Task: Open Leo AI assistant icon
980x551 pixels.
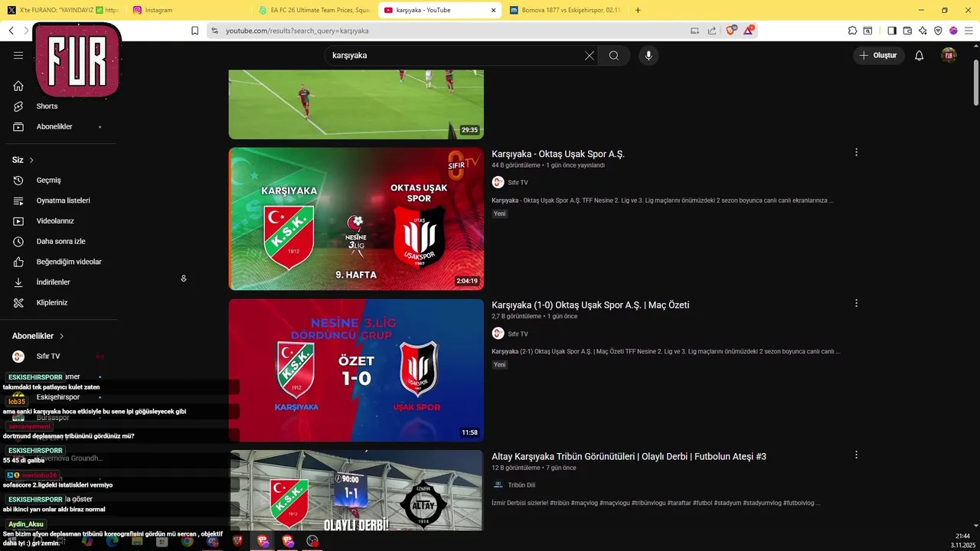Action: click(923, 31)
